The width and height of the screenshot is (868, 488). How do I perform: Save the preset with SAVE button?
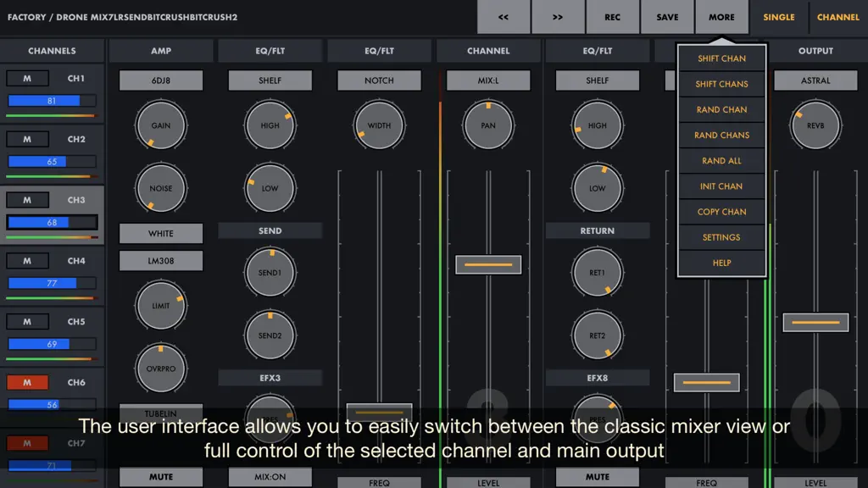point(667,17)
